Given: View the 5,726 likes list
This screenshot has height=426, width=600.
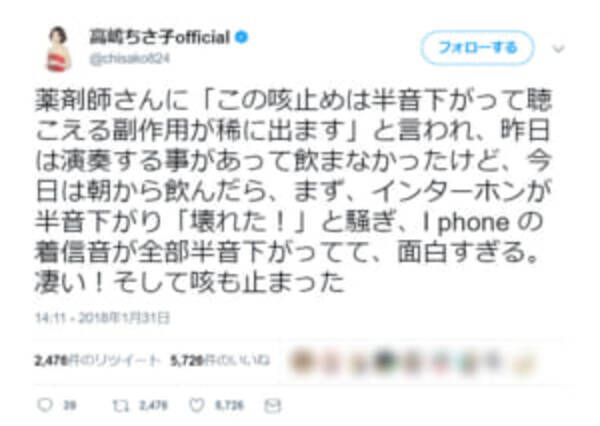Looking at the screenshot, I should point(220,360).
